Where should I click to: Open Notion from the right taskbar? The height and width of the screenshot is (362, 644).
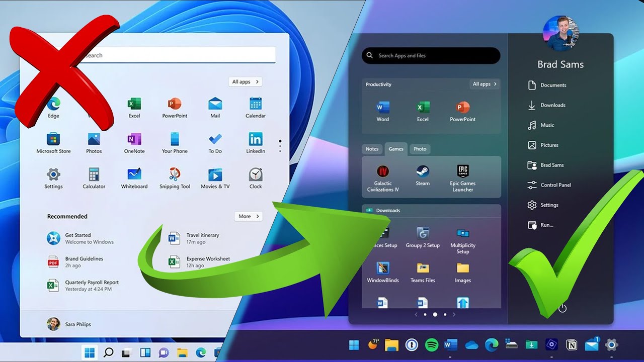572,345
